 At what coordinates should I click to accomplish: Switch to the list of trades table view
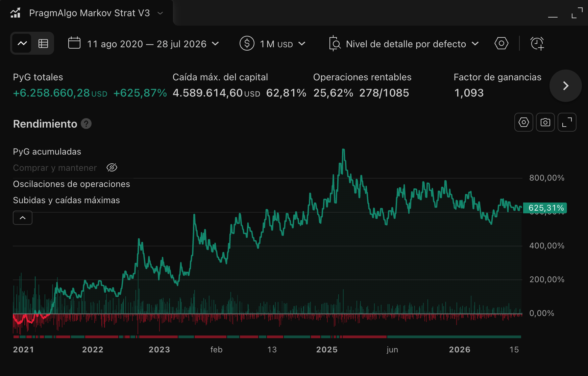click(x=43, y=43)
